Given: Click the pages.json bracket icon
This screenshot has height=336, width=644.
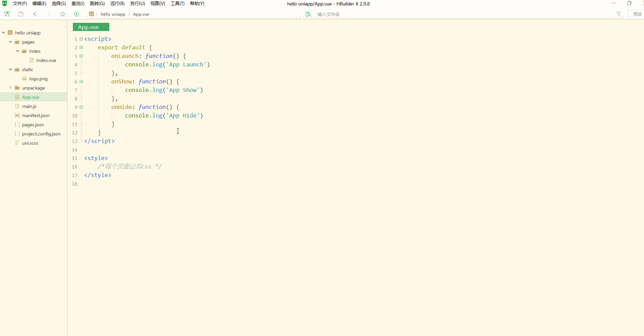Looking at the screenshot, I should [x=17, y=125].
